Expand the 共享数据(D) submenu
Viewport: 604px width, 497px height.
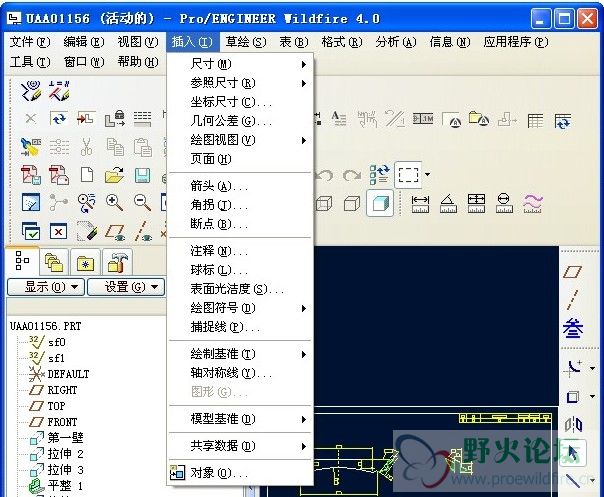click(240, 446)
